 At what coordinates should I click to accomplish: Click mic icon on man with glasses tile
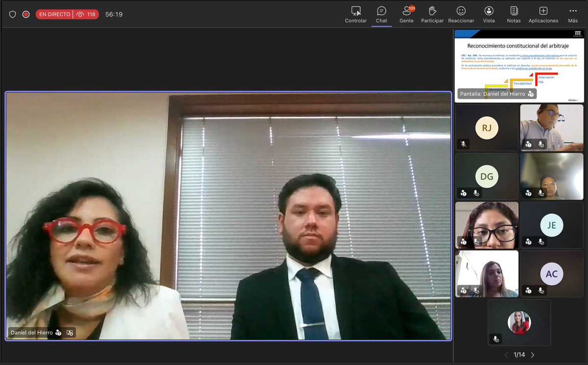[x=541, y=144]
